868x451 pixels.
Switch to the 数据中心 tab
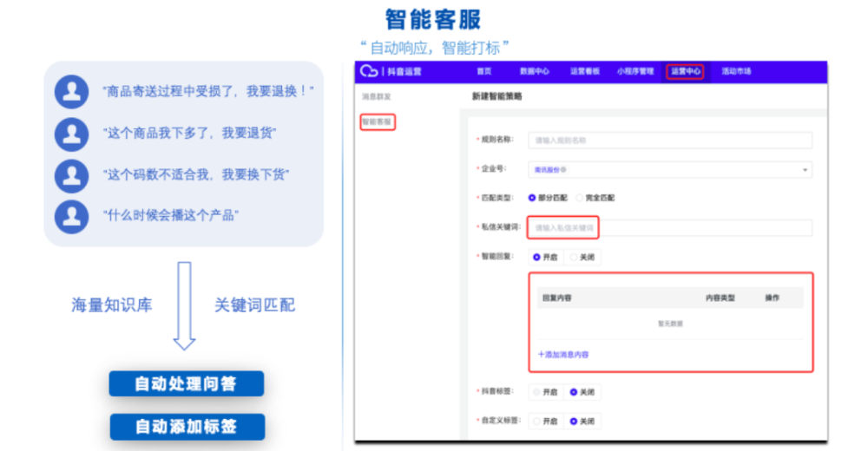(534, 71)
